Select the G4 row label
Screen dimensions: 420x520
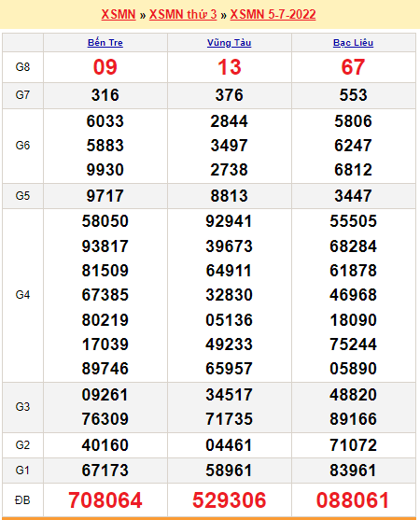click(x=22, y=295)
